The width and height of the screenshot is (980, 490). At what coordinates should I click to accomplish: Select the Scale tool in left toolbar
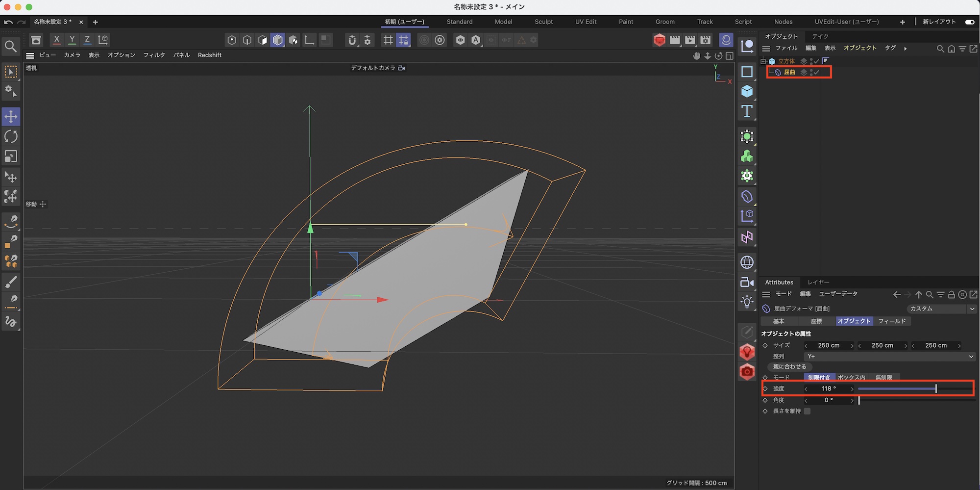point(11,156)
